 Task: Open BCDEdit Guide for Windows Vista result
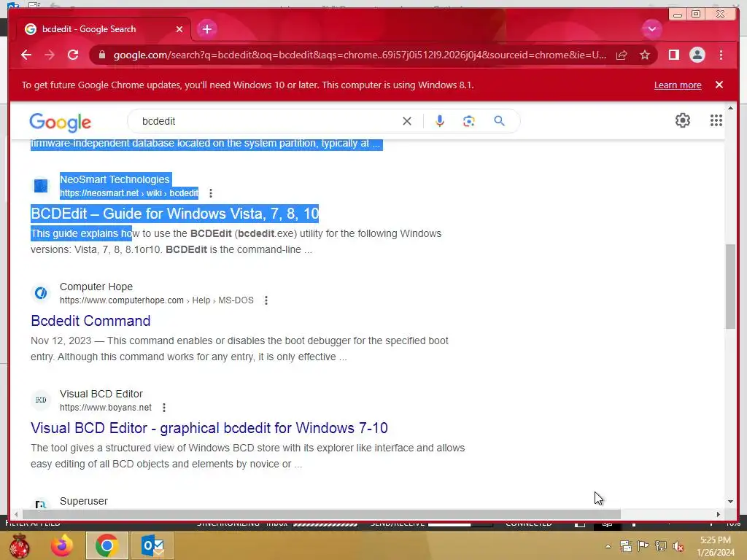(x=175, y=214)
